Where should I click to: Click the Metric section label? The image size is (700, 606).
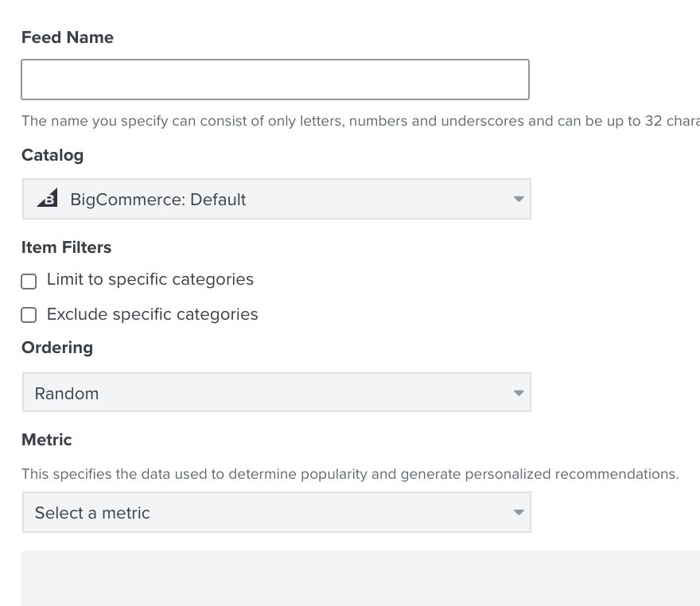point(46,440)
